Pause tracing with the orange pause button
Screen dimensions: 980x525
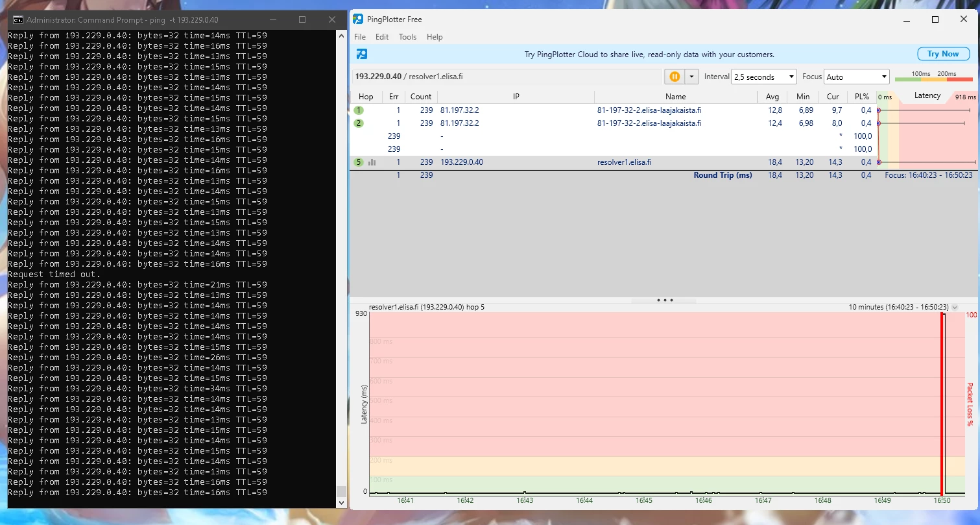675,77
